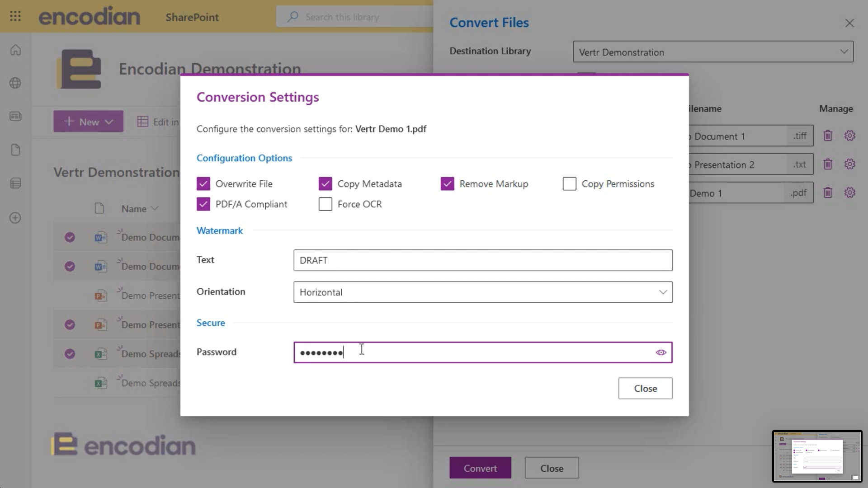Open settings gear for Demo 1 .pdf

tap(850, 192)
